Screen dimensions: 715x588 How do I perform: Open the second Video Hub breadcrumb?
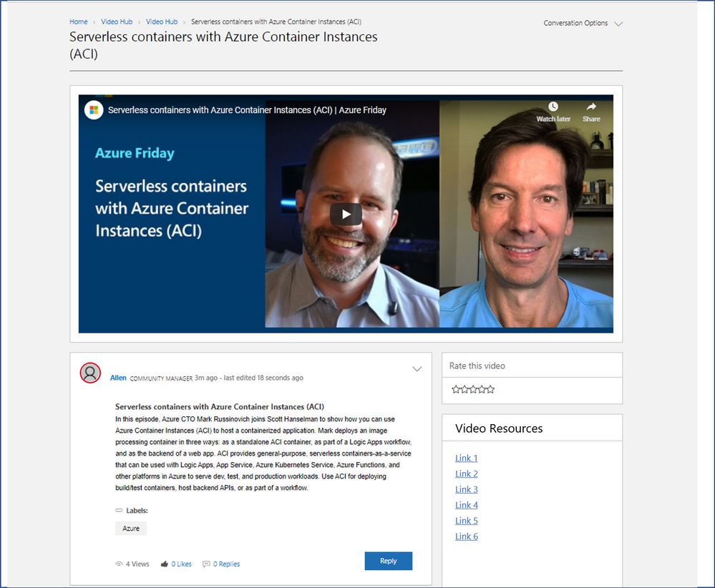tap(162, 22)
